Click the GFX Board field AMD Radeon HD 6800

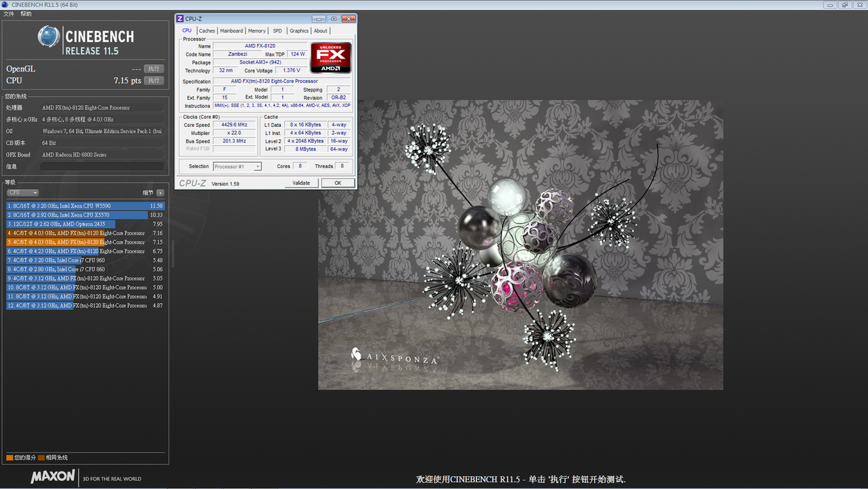102,155
